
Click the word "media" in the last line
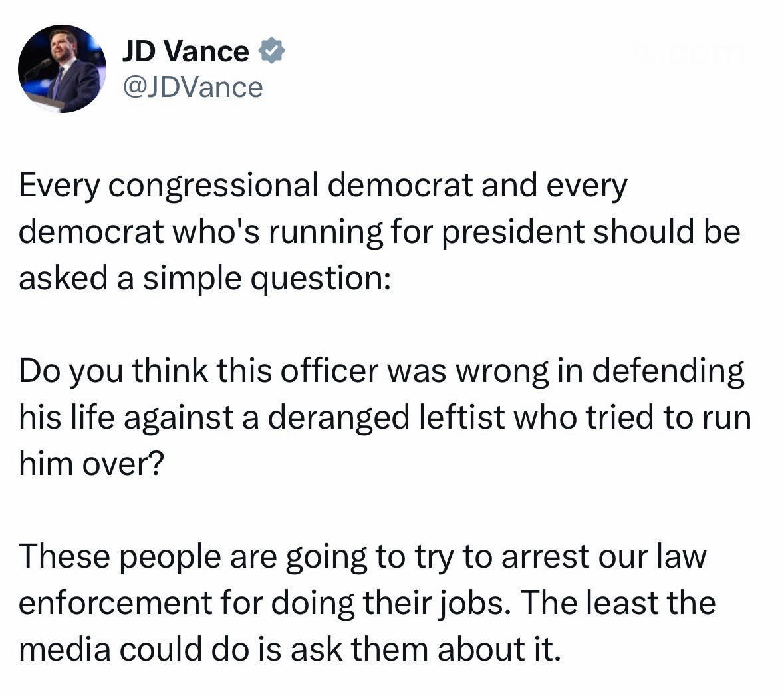[65, 649]
